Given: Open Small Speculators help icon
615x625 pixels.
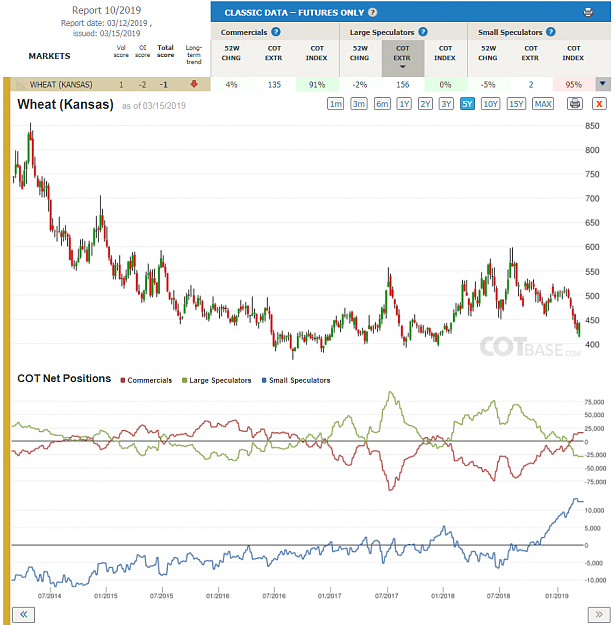Looking at the screenshot, I should point(551,32).
